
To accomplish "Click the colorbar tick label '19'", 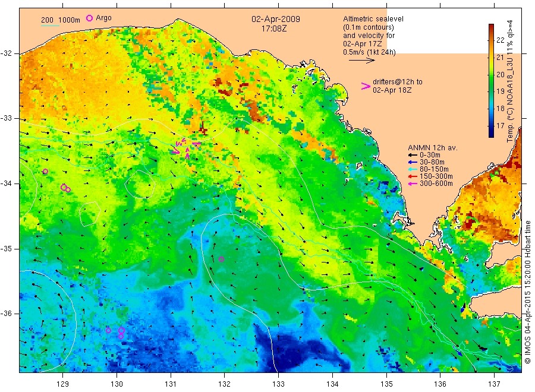I will pos(500,91).
